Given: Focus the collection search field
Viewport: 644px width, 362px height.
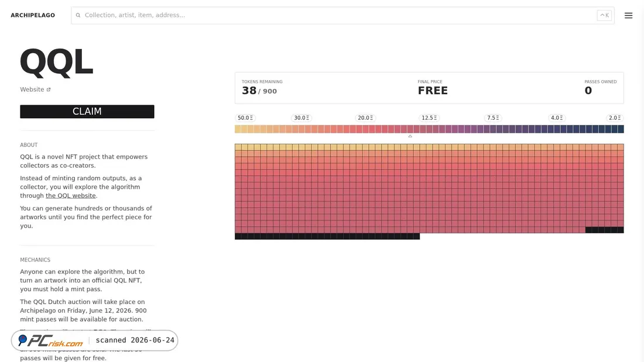Looking at the screenshot, I should 342,15.
